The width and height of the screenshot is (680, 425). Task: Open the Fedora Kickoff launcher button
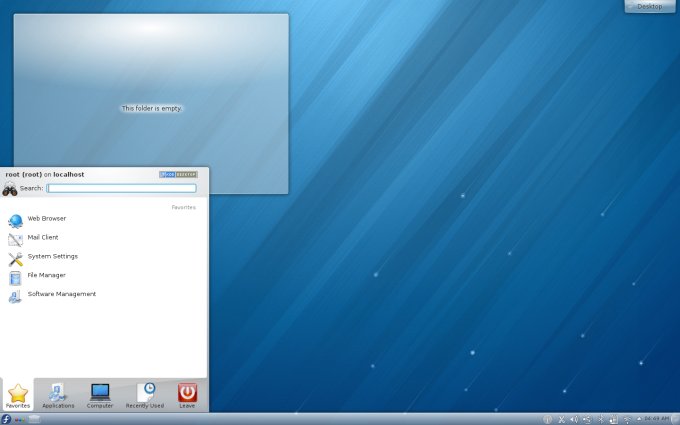(x=6, y=419)
